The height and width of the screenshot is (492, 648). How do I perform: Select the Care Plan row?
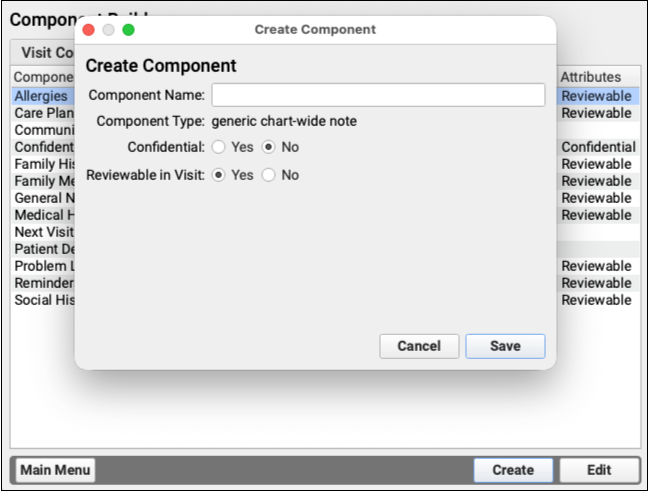tap(42, 113)
